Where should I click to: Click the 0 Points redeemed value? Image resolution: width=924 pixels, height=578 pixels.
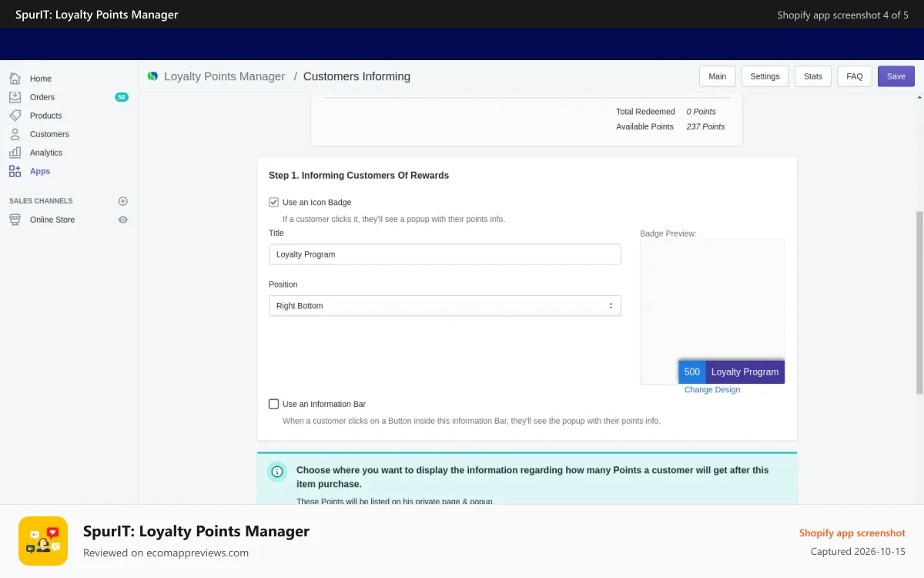coord(701,112)
